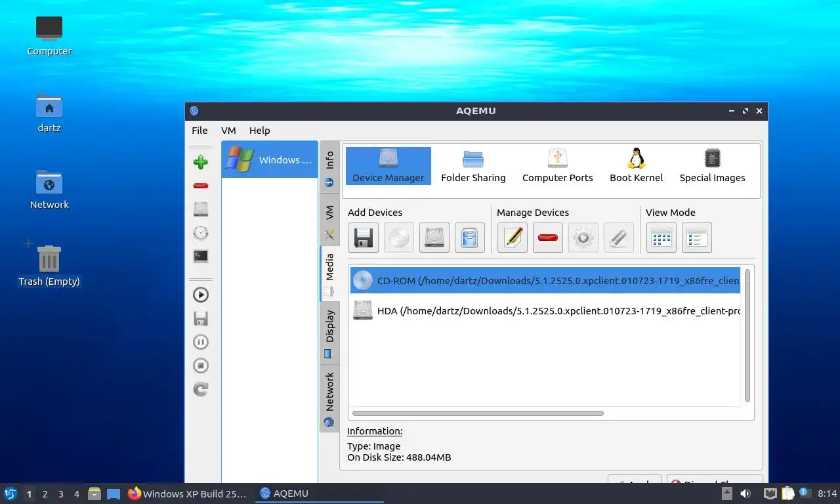Open Special Images section
This screenshot has height=504, width=840.
click(x=712, y=166)
